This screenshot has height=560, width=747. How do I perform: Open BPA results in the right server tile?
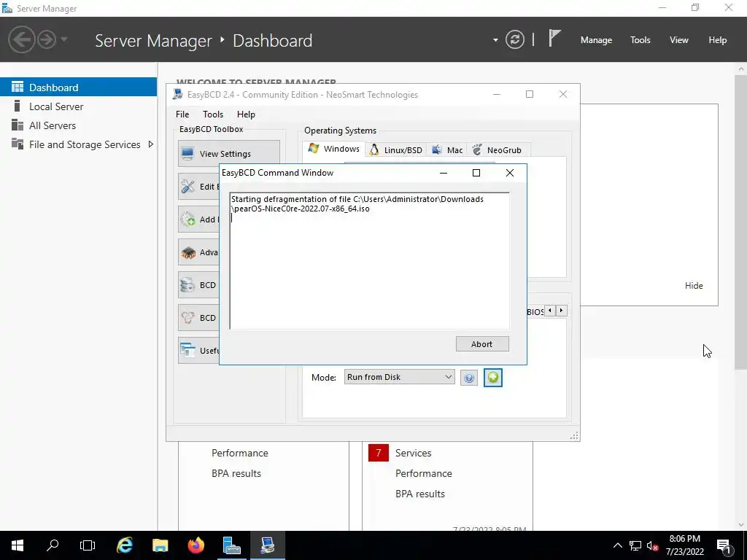click(x=419, y=494)
